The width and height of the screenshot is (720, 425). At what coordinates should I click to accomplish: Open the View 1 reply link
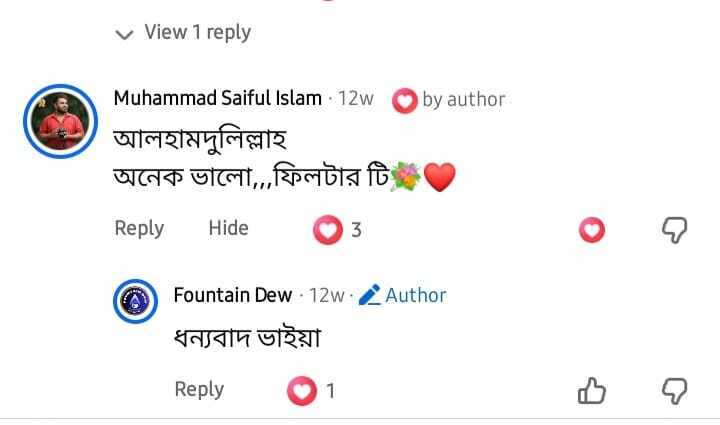click(197, 32)
